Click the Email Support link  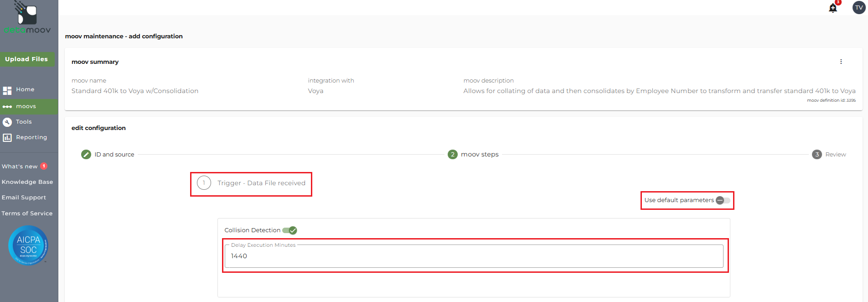24,198
